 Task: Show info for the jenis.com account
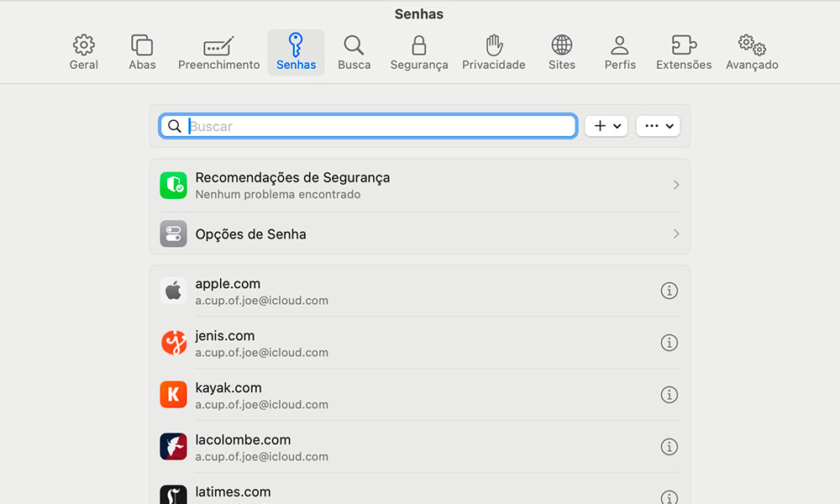tap(669, 343)
